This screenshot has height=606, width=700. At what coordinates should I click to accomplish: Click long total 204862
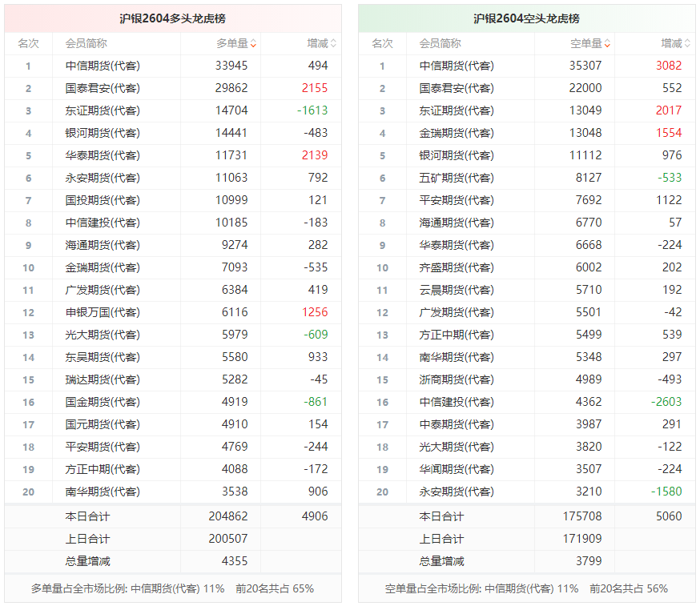tap(228, 516)
